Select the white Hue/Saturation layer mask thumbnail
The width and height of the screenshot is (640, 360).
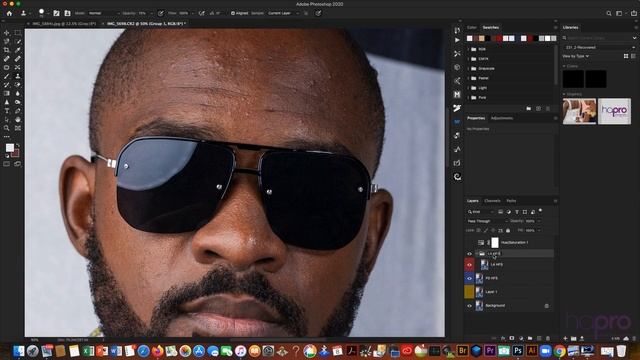(495, 242)
